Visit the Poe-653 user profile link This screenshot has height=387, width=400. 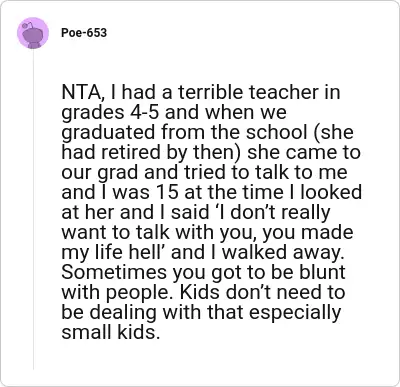[x=84, y=33]
